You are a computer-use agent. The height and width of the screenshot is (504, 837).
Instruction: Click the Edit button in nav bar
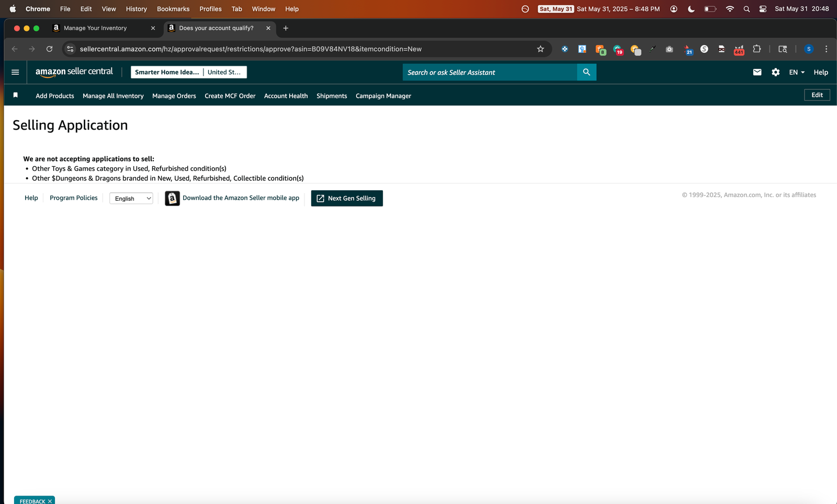pyautogui.click(x=817, y=95)
